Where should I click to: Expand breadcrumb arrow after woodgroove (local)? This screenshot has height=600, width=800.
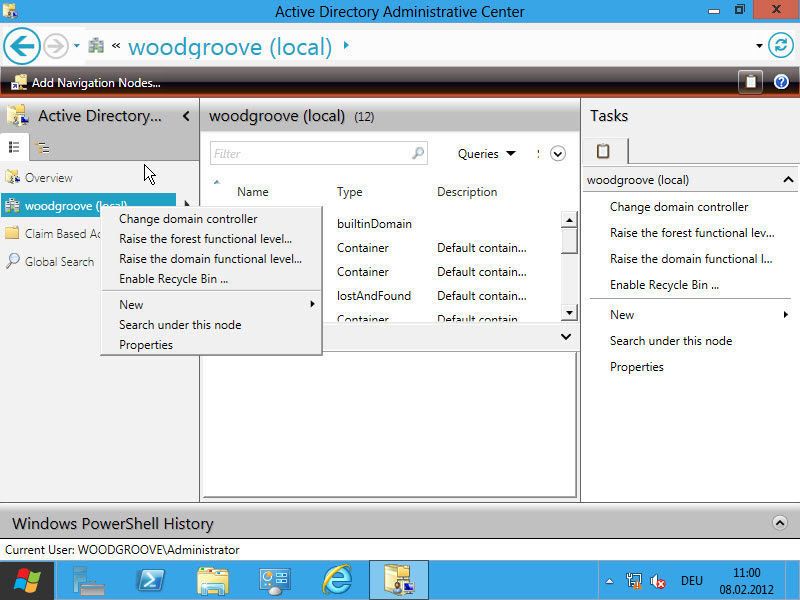[346, 45]
